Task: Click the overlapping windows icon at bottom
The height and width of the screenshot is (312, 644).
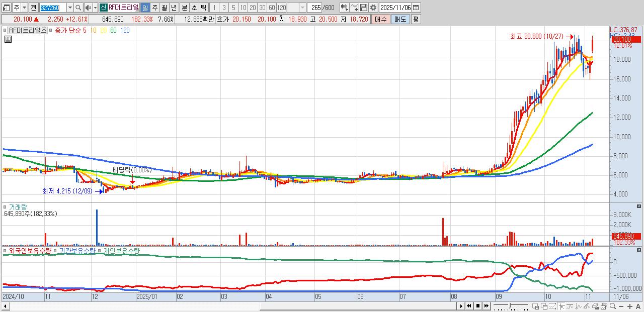Action: coord(544,306)
